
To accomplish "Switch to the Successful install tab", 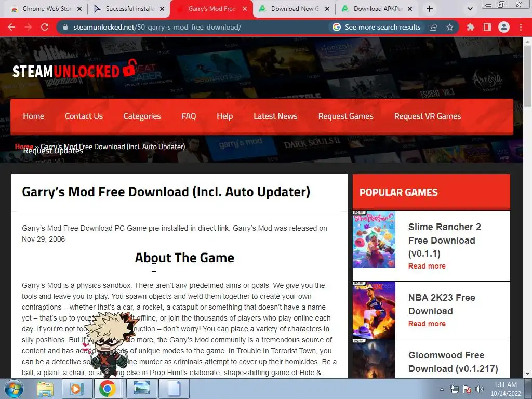I will (x=129, y=9).
